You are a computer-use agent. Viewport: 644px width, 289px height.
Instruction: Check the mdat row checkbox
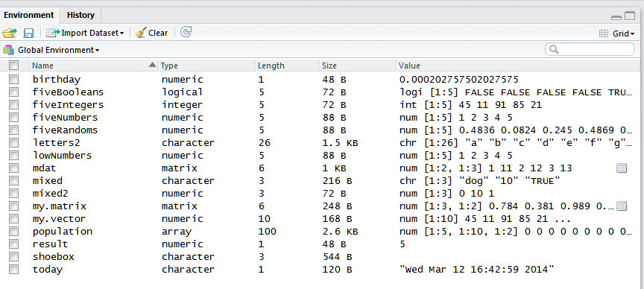14,168
